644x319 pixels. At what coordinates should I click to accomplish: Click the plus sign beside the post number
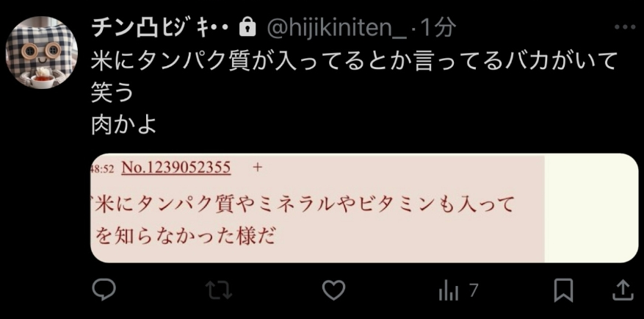pos(258,168)
